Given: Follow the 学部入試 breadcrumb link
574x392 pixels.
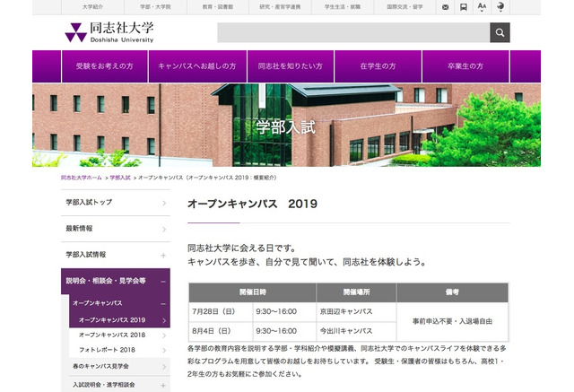Looking at the screenshot, I should tap(120, 178).
